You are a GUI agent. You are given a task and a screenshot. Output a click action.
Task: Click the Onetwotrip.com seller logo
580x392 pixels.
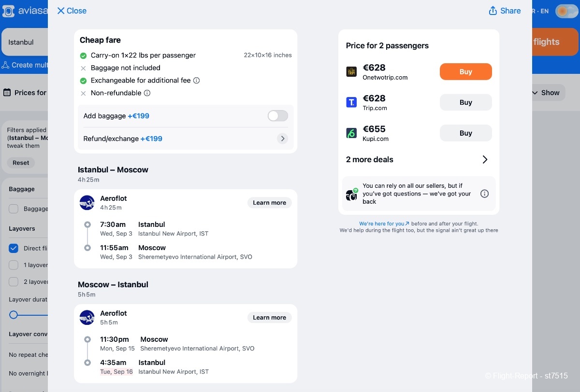351,72
